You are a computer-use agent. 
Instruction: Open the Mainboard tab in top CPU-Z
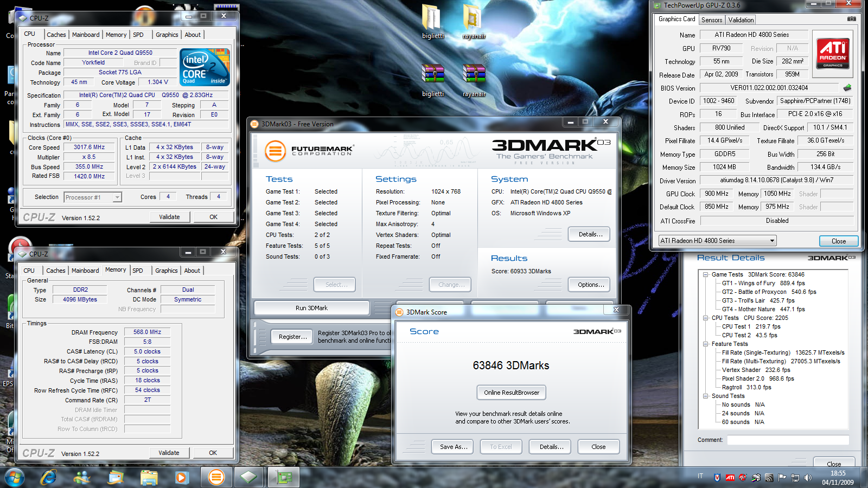click(86, 35)
